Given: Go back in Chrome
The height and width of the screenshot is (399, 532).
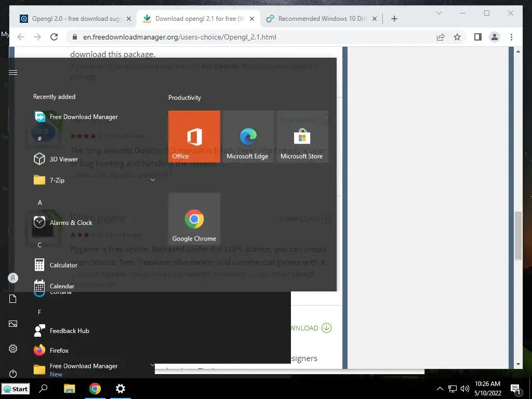Looking at the screenshot, I should pos(21,37).
